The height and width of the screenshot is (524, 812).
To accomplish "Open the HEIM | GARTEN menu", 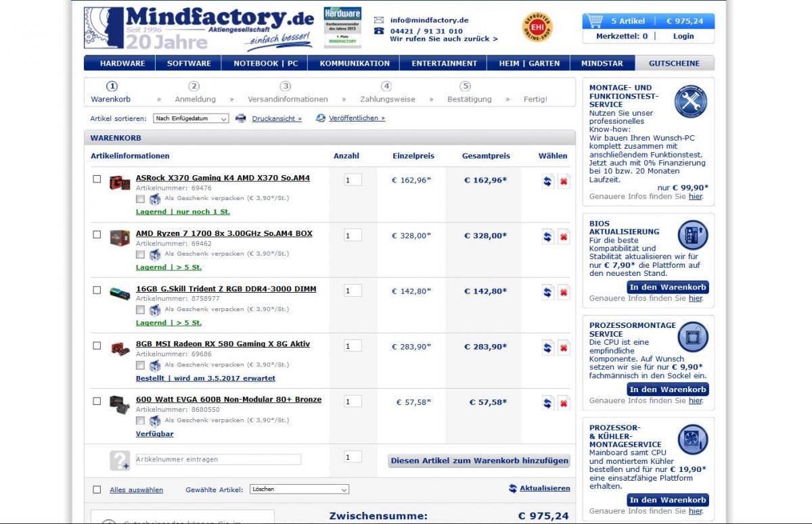I will [x=529, y=64].
